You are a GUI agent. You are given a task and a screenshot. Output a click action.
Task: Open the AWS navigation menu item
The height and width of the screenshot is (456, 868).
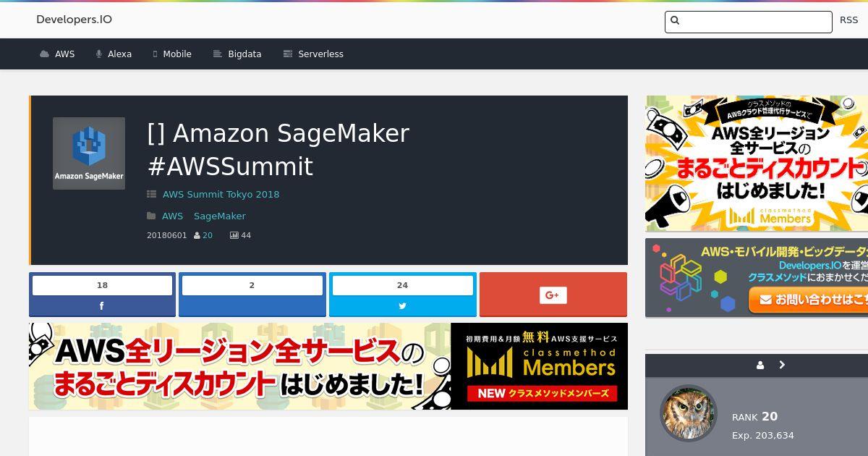[57, 54]
